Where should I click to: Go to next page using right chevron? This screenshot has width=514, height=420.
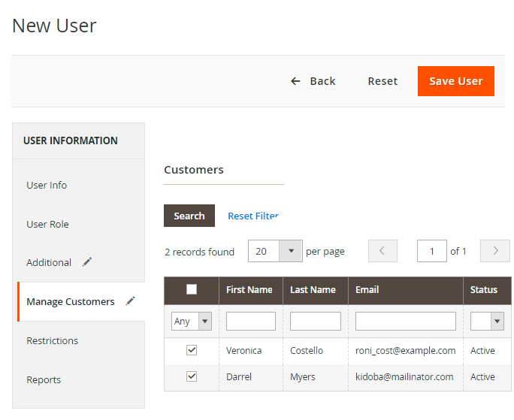point(495,251)
